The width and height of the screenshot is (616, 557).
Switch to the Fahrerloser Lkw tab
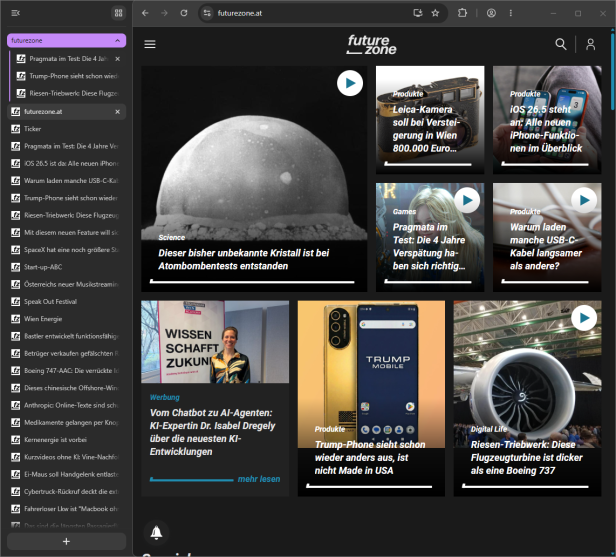pyautogui.click(x=66, y=509)
